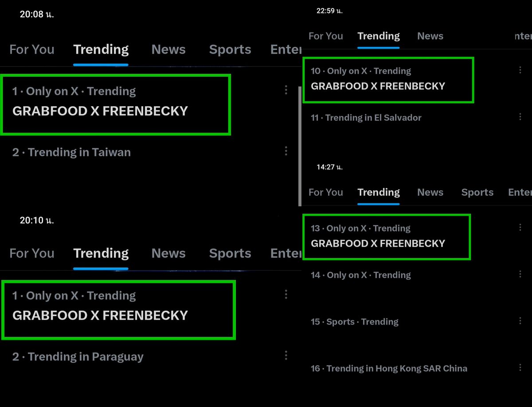Screen dimensions: 532x407
Task: Open '15 · Sports · Trending' entry
Action: coord(355,322)
